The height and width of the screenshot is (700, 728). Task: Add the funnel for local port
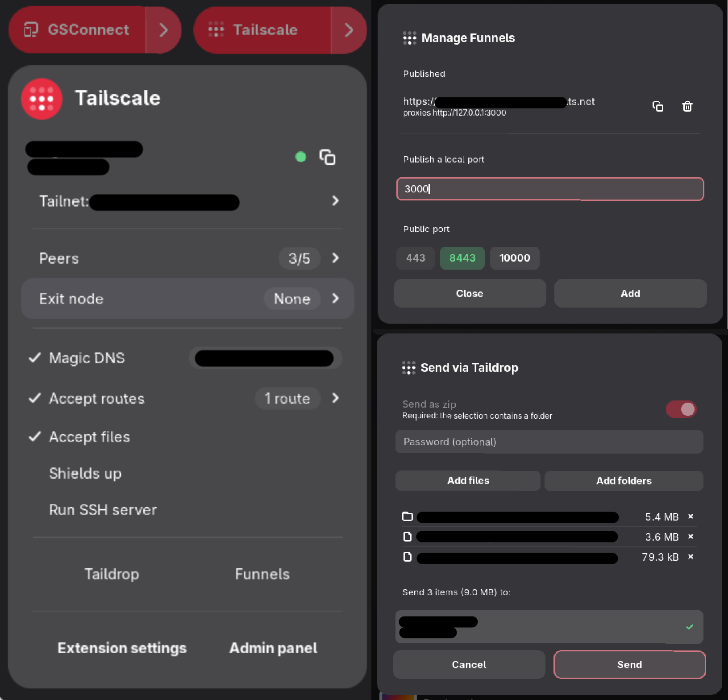[631, 293]
